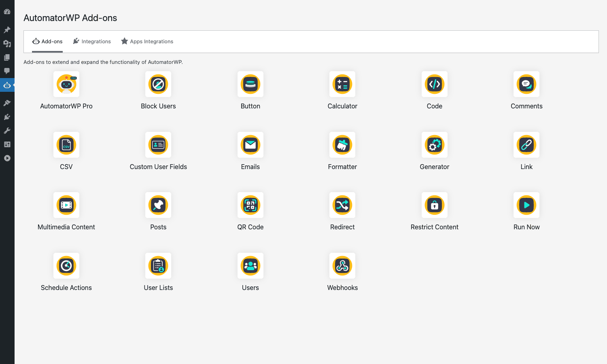The width and height of the screenshot is (607, 364).
Task: Click the Generator gear icon
Action: click(435, 145)
